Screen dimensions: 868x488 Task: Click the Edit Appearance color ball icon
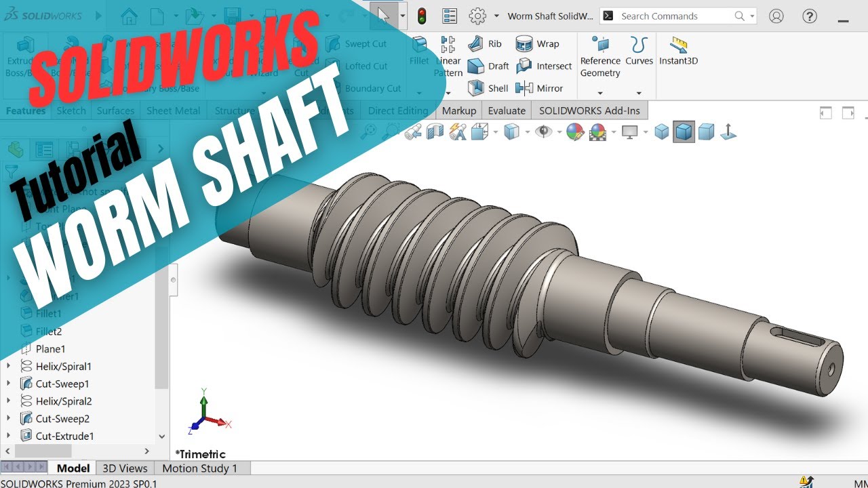[x=575, y=131]
